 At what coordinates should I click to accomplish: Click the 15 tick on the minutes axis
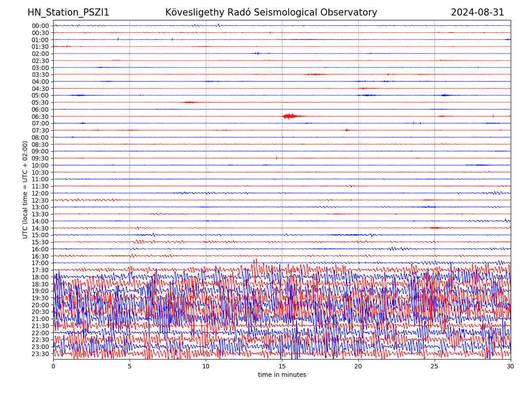pyautogui.click(x=282, y=367)
